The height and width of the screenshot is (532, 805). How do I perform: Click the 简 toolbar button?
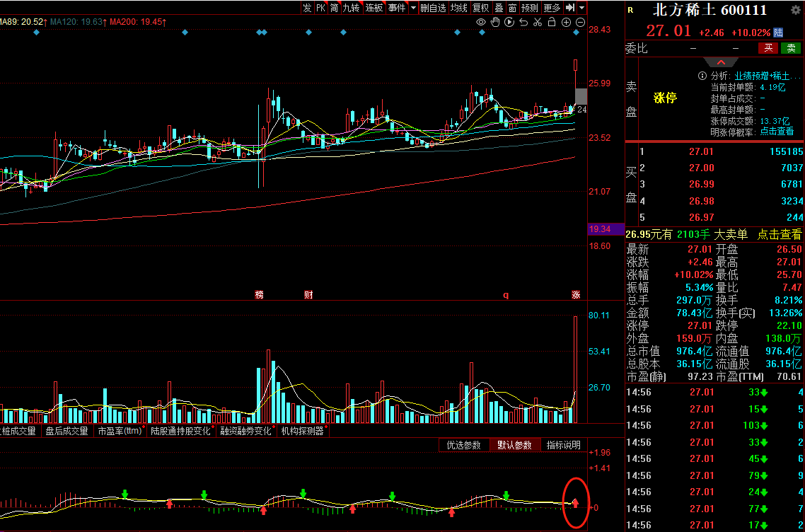(334, 8)
